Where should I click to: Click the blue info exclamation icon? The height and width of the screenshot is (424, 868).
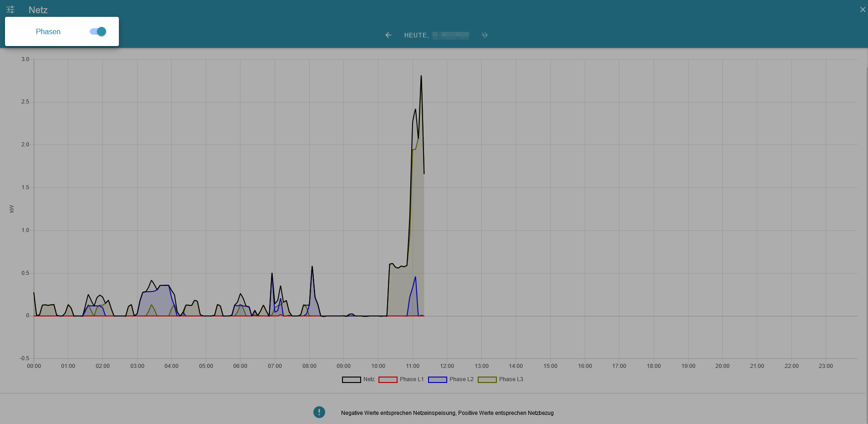click(319, 412)
